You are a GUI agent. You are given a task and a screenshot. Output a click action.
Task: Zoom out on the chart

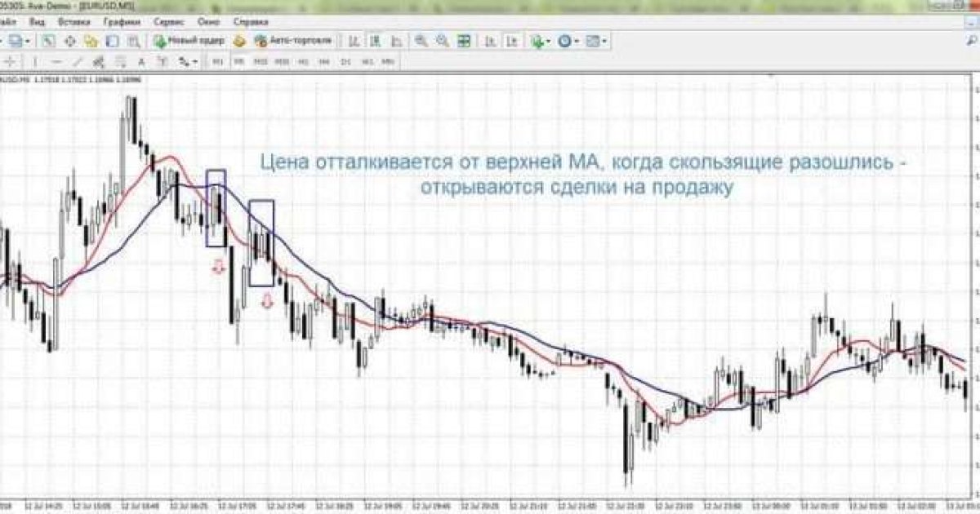click(x=443, y=41)
